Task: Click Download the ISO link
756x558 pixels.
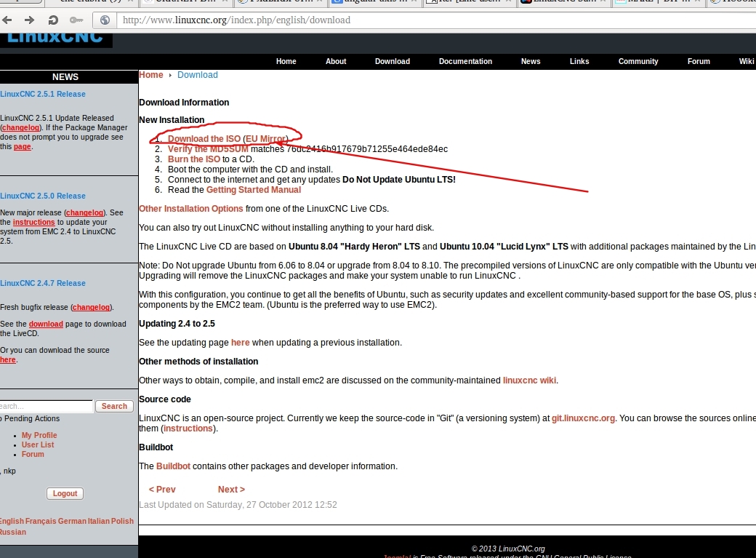Action: click(204, 139)
